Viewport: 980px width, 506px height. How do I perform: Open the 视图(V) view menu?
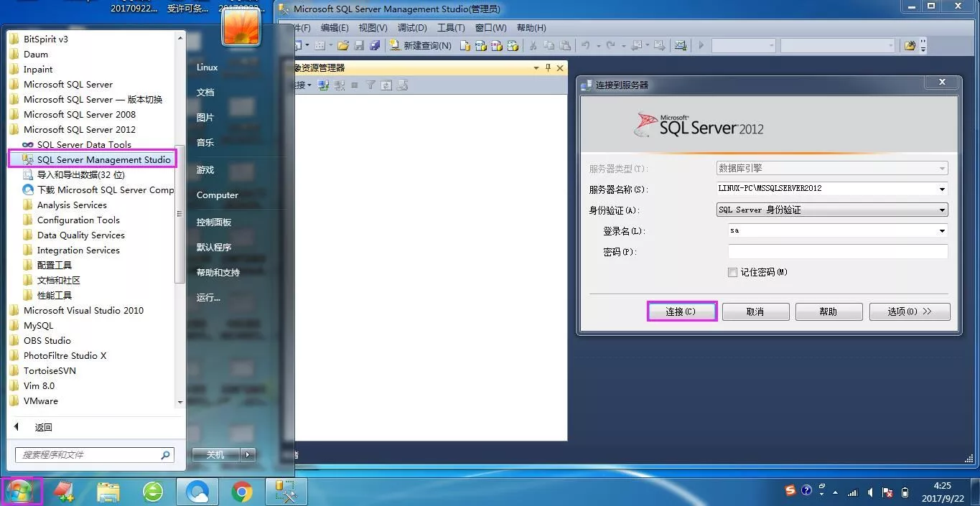pyautogui.click(x=373, y=28)
